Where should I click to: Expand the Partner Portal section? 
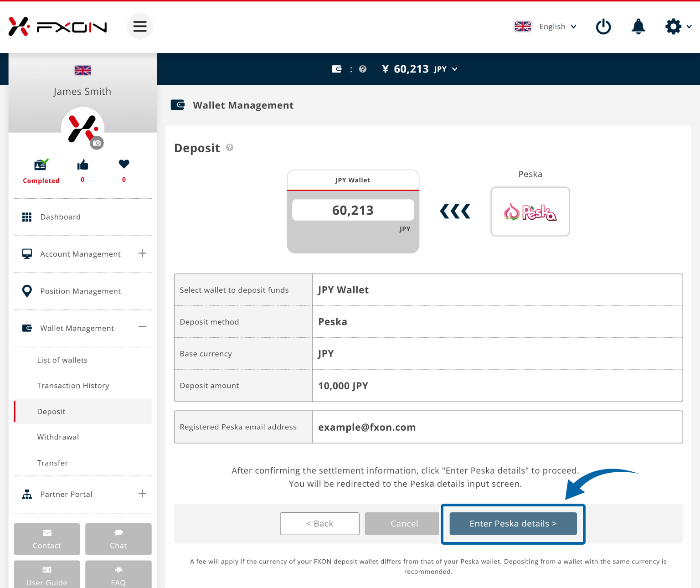pyautogui.click(x=142, y=494)
